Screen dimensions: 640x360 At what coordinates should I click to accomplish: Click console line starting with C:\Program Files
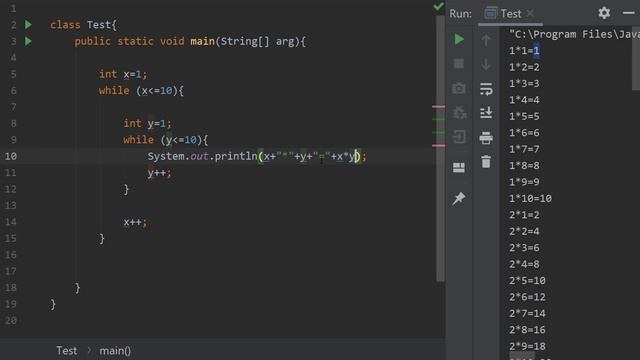click(x=574, y=34)
